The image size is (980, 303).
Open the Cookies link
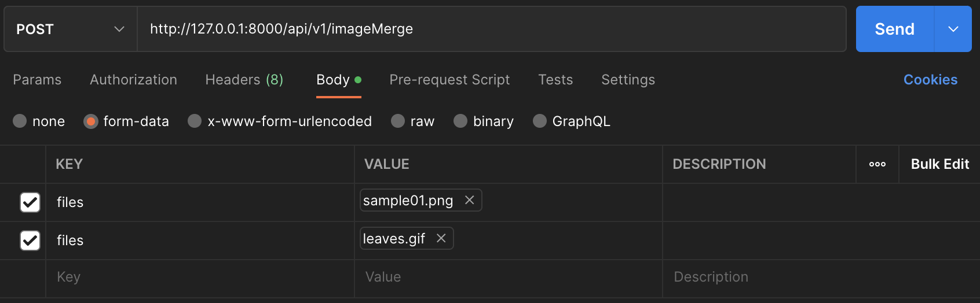930,80
